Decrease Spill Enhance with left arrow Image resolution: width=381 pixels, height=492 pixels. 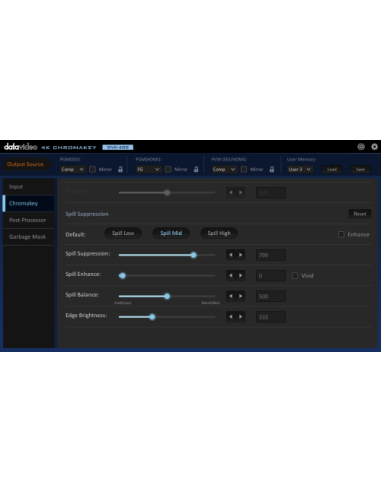click(231, 276)
